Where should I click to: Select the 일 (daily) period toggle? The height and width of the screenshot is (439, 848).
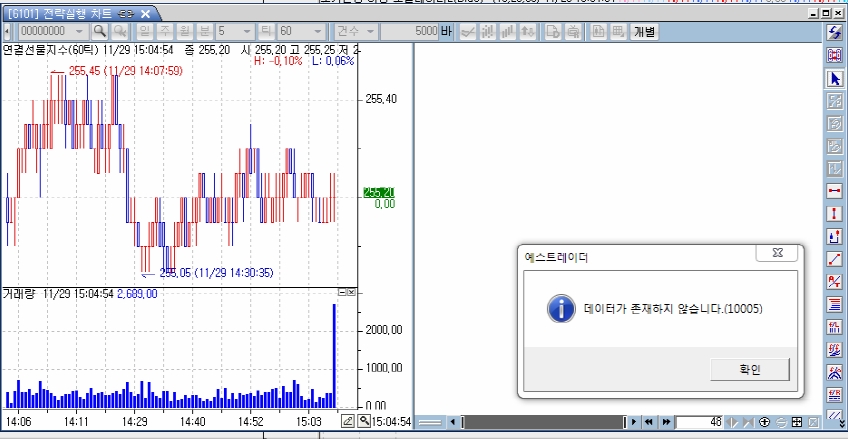pyautogui.click(x=146, y=31)
